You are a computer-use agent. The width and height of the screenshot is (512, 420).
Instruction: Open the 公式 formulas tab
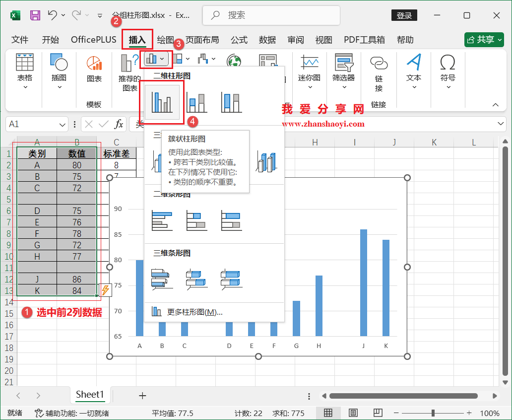tap(239, 40)
